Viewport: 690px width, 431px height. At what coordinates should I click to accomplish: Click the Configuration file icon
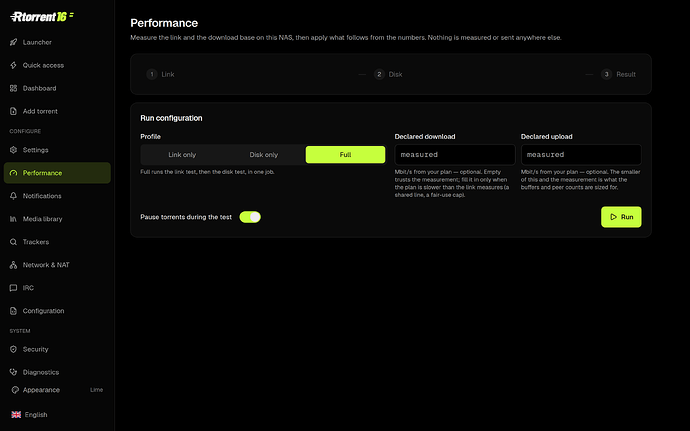[x=13, y=311]
